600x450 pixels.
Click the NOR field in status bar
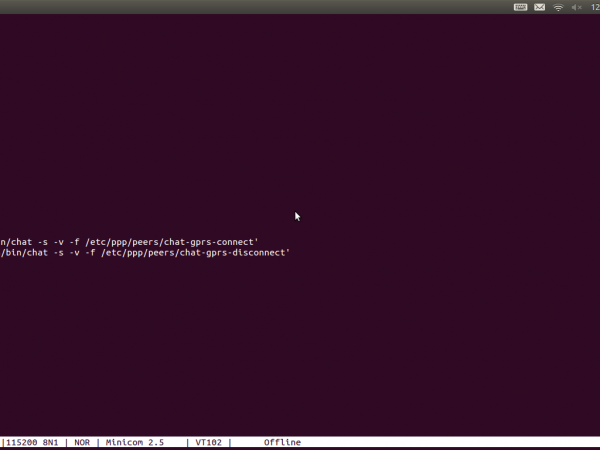pos(82,442)
